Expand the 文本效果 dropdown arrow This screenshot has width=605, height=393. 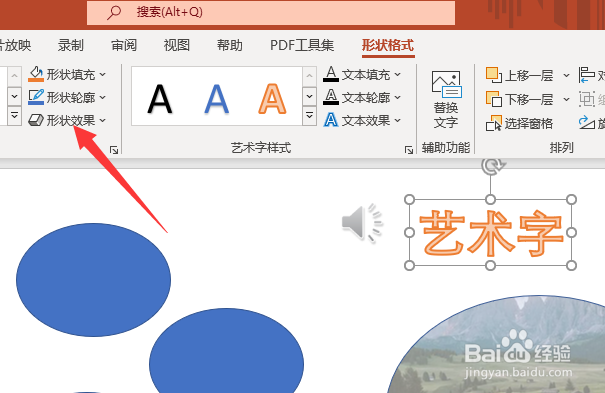[398, 120]
